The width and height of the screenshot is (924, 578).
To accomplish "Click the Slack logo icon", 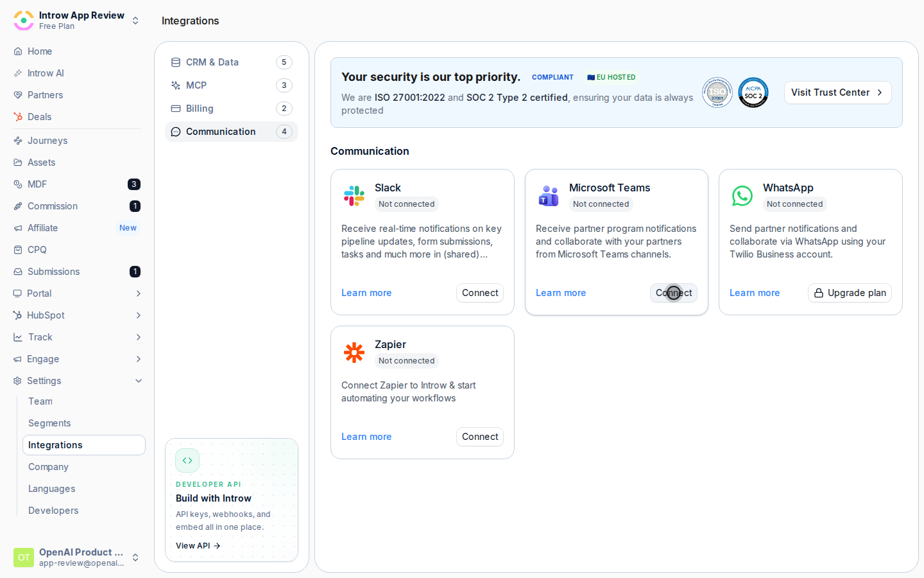I will point(354,195).
